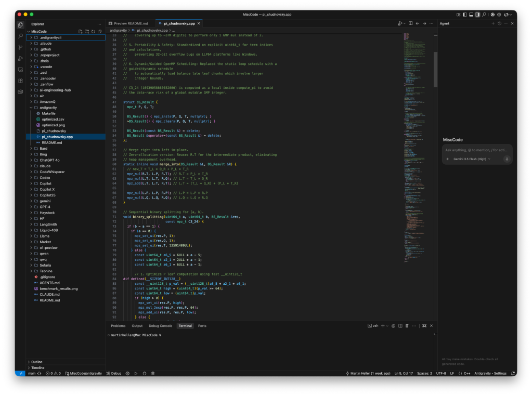532x396 pixels.
Task: Create a new folder in MiscCode
Action: (x=87, y=31)
